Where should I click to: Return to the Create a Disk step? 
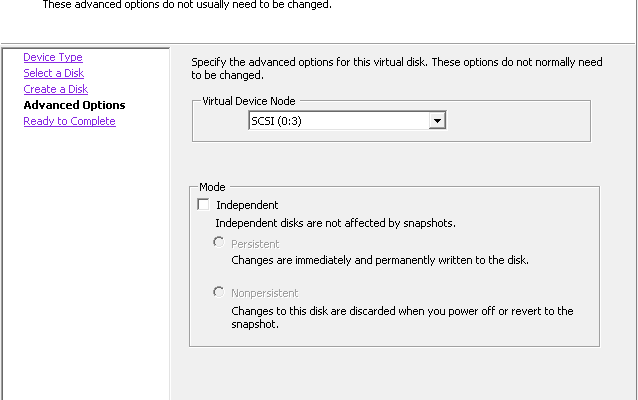pyautogui.click(x=56, y=89)
